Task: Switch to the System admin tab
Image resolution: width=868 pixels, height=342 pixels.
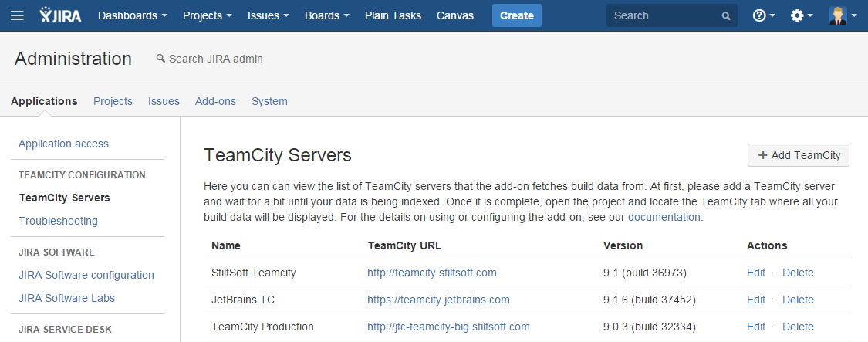Action: tap(269, 101)
